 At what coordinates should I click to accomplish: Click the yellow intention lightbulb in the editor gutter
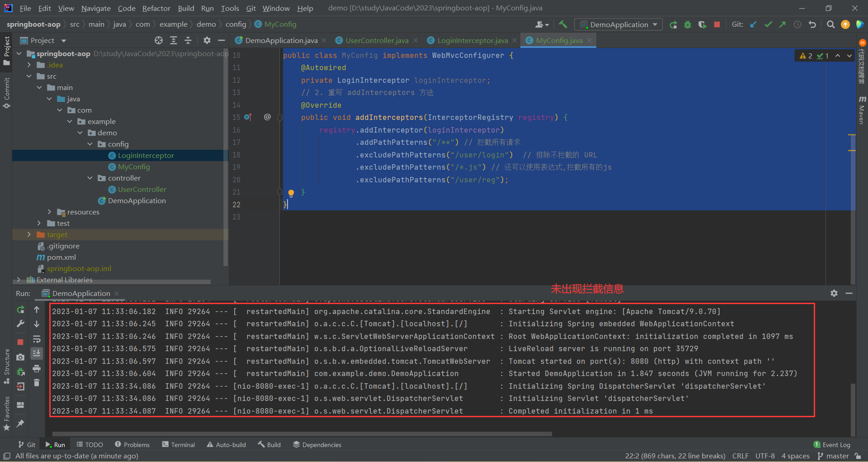291,193
